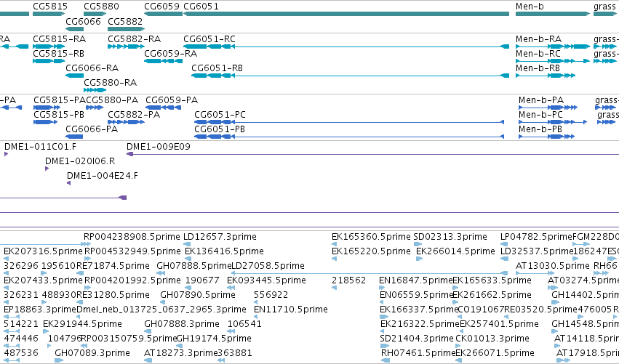
Task: Click feature labeled 218562
Action: click(x=348, y=280)
